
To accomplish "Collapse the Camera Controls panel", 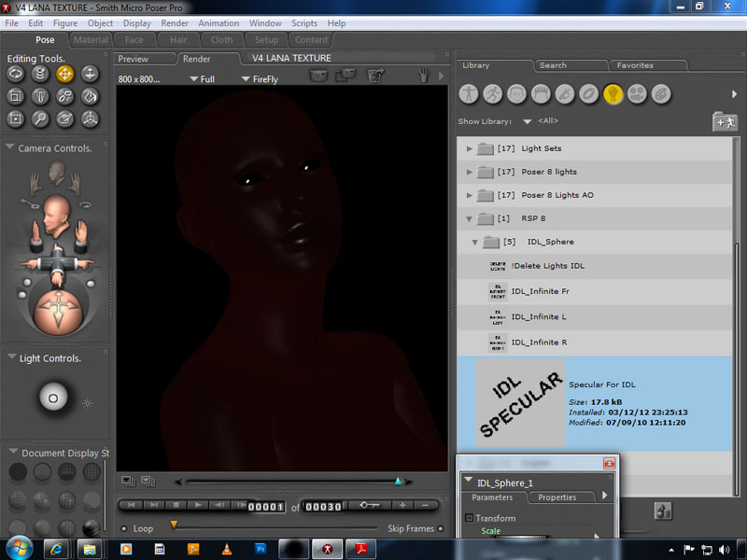I will 9,147.
